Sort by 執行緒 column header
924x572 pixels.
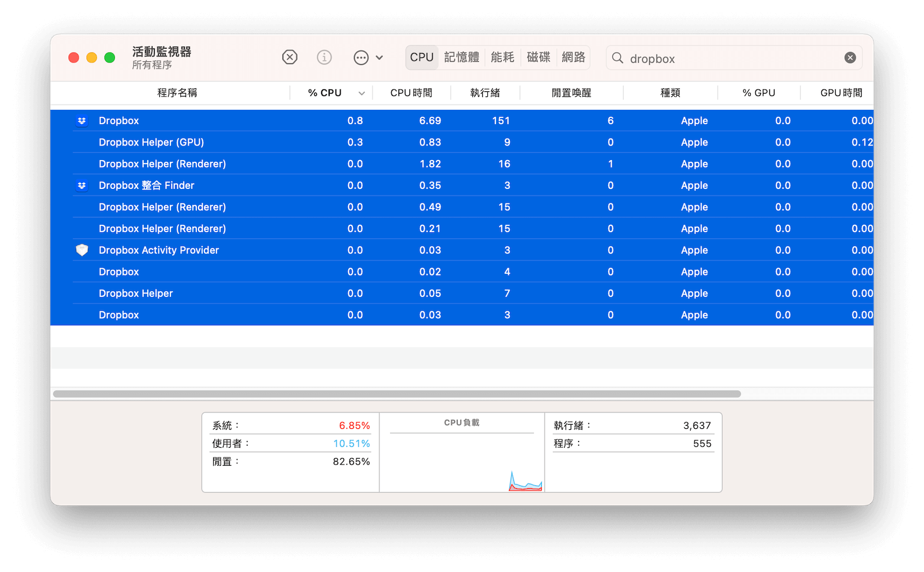coord(485,93)
